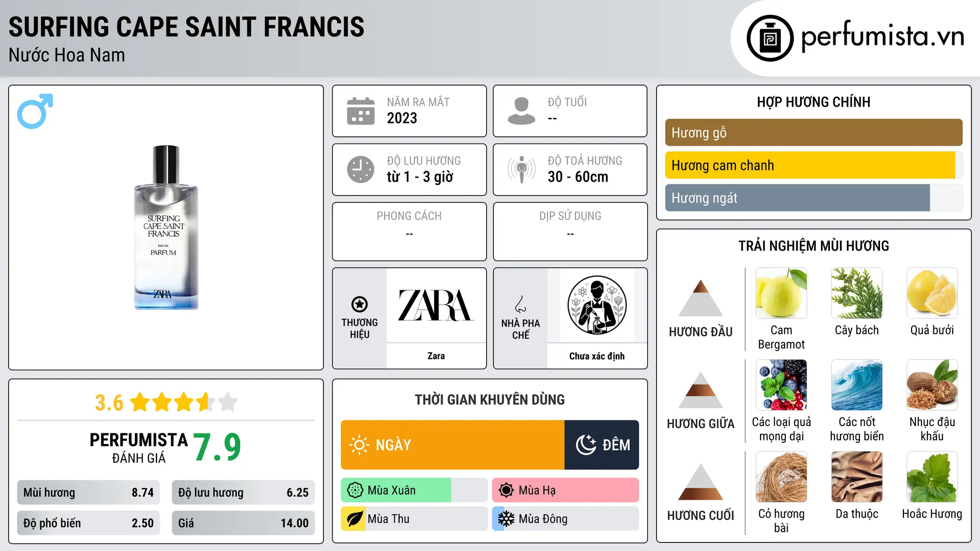Click the PHONG CÁCH style card
Screen dimensions: 980x551
(409, 231)
